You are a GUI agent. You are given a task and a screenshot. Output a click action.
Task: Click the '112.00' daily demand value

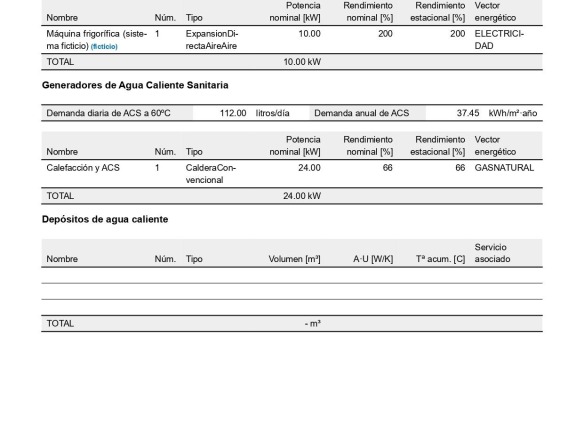(x=233, y=113)
